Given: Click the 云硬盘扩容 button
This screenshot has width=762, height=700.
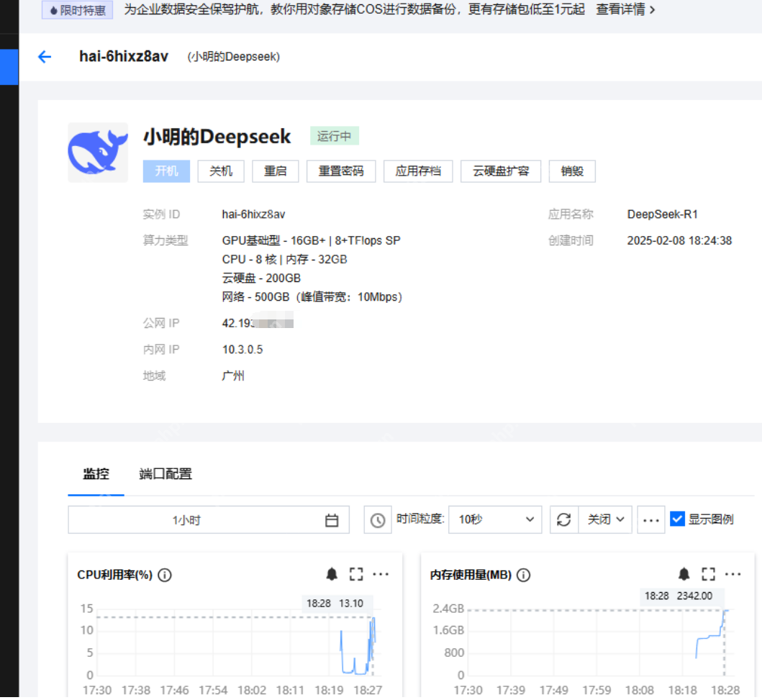Looking at the screenshot, I should (x=501, y=171).
